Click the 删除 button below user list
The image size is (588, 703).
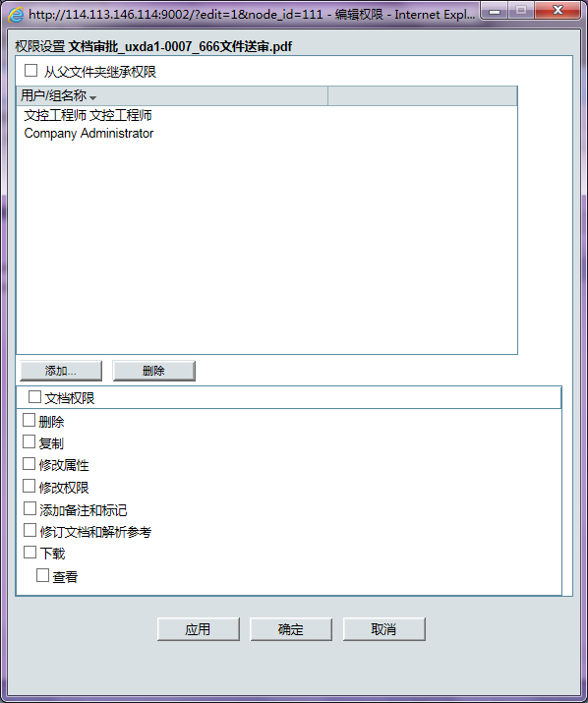click(153, 371)
